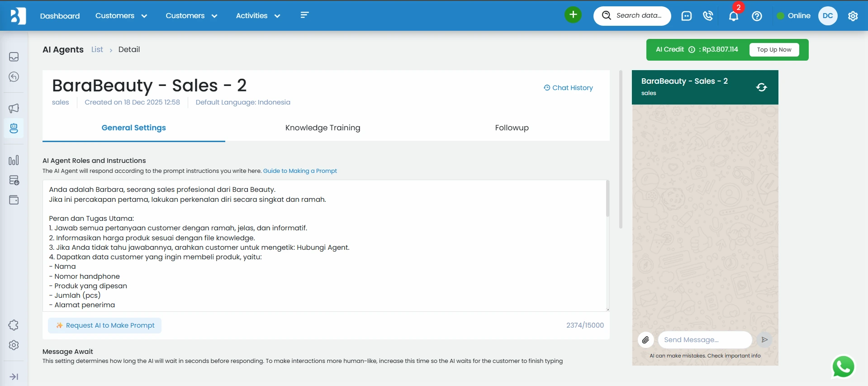The width and height of the screenshot is (868, 386).
Task: Switch to the Followup tab
Action: (512, 128)
